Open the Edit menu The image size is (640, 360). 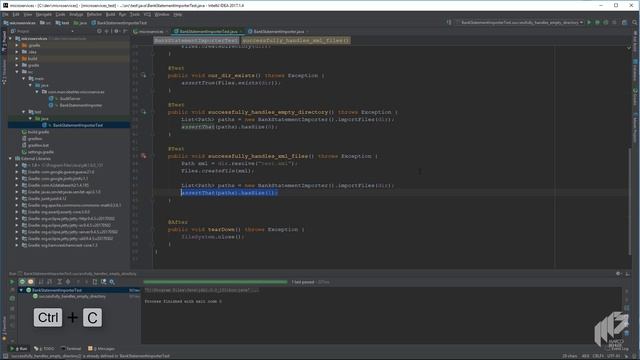(x=16, y=14)
